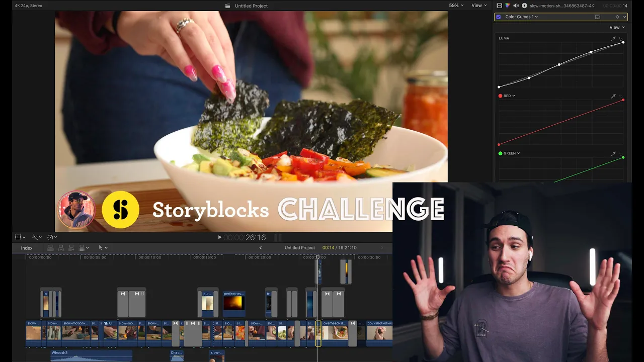
Task: Click the 00:14 / 19:21:10 duration text
Action: click(x=340, y=247)
